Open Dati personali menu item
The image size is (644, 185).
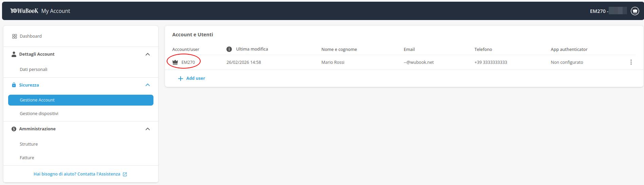point(34,69)
